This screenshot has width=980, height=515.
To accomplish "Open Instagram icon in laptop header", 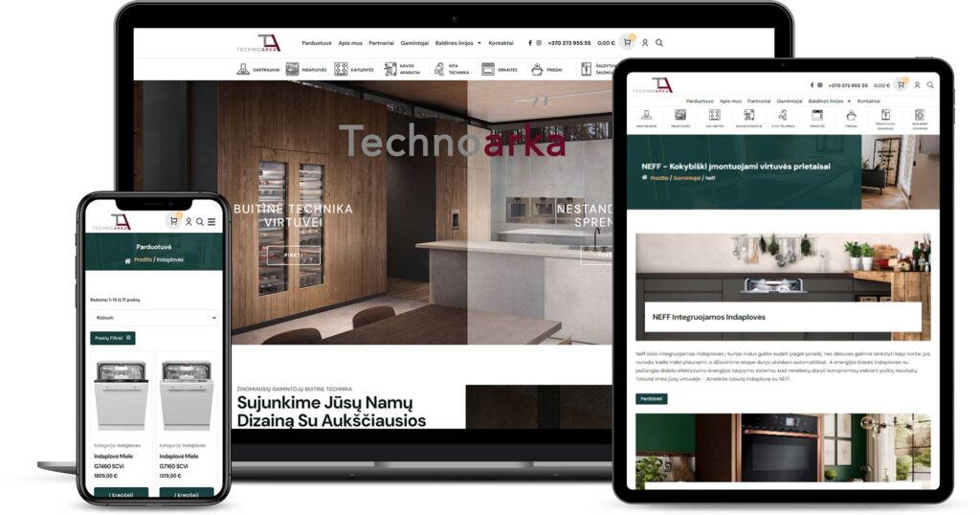I will point(539,43).
